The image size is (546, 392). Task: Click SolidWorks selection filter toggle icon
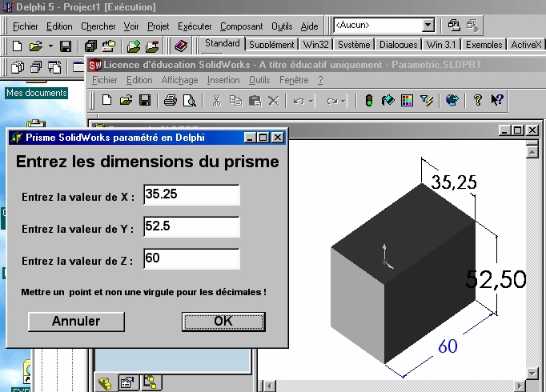[x=426, y=101]
